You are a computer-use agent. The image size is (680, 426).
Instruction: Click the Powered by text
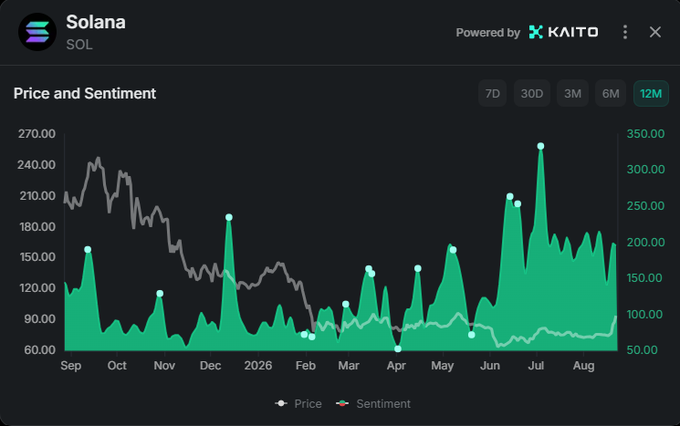point(488,33)
